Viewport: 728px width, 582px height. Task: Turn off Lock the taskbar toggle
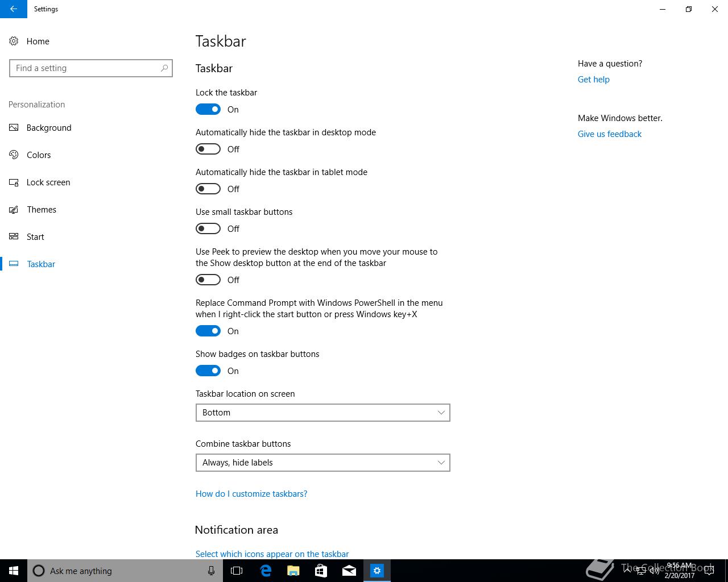(208, 109)
